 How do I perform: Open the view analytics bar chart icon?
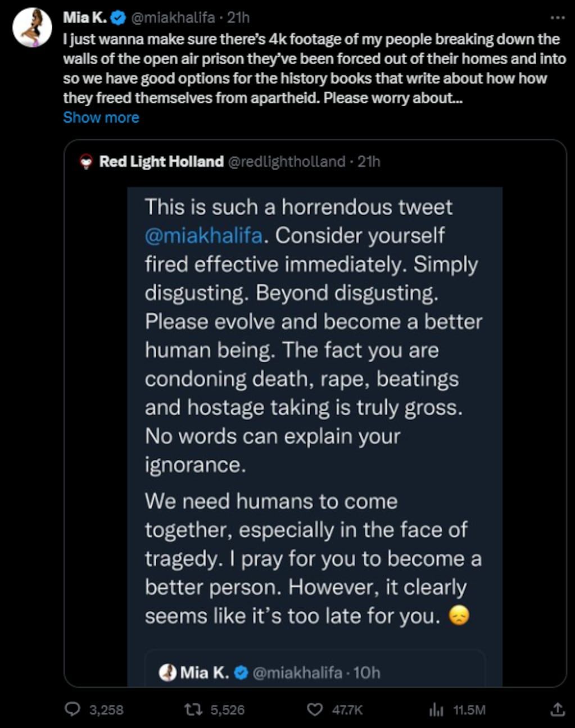point(436,710)
